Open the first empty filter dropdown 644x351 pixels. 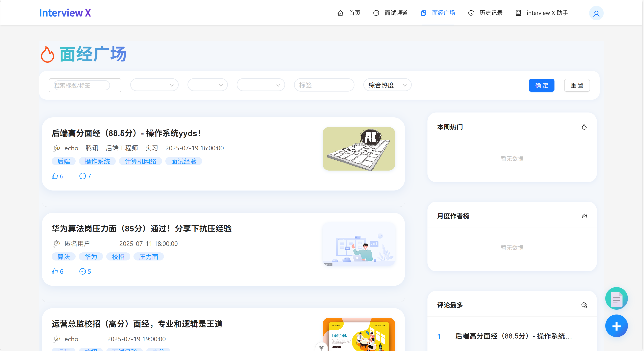tap(154, 85)
